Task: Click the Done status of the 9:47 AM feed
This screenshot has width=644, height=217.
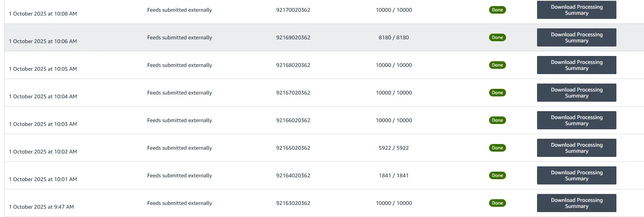Action: [x=497, y=203]
